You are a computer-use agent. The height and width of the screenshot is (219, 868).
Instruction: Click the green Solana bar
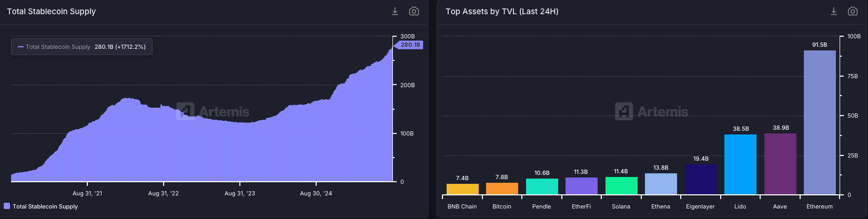(621, 186)
